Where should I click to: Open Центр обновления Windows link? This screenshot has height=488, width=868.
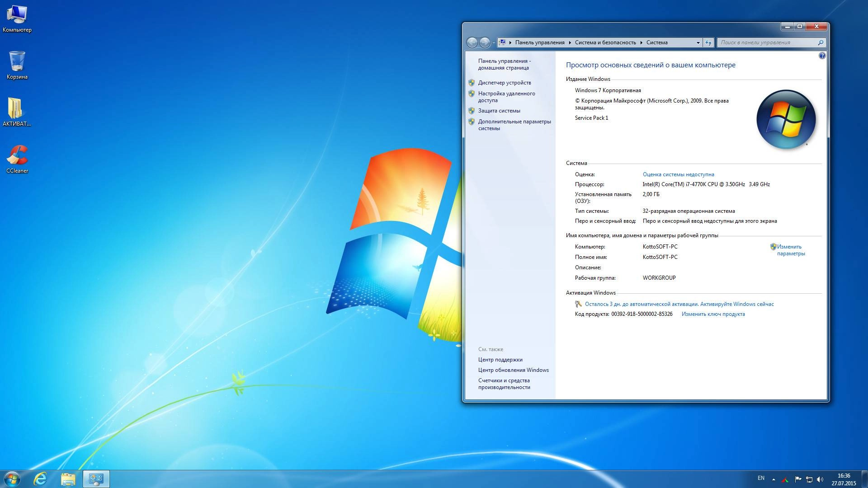513,370
